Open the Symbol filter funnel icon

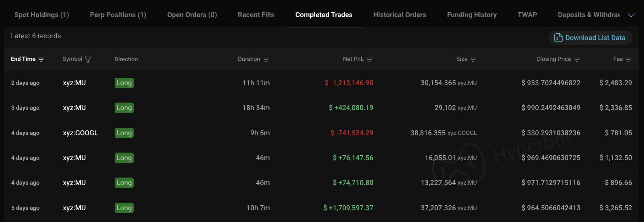point(88,59)
